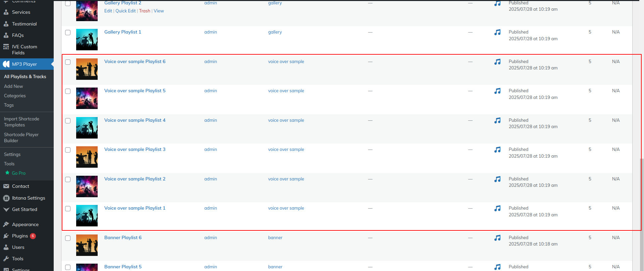644x271 pixels.
Task: Go to Import Shortcode Templates
Action: (x=21, y=122)
